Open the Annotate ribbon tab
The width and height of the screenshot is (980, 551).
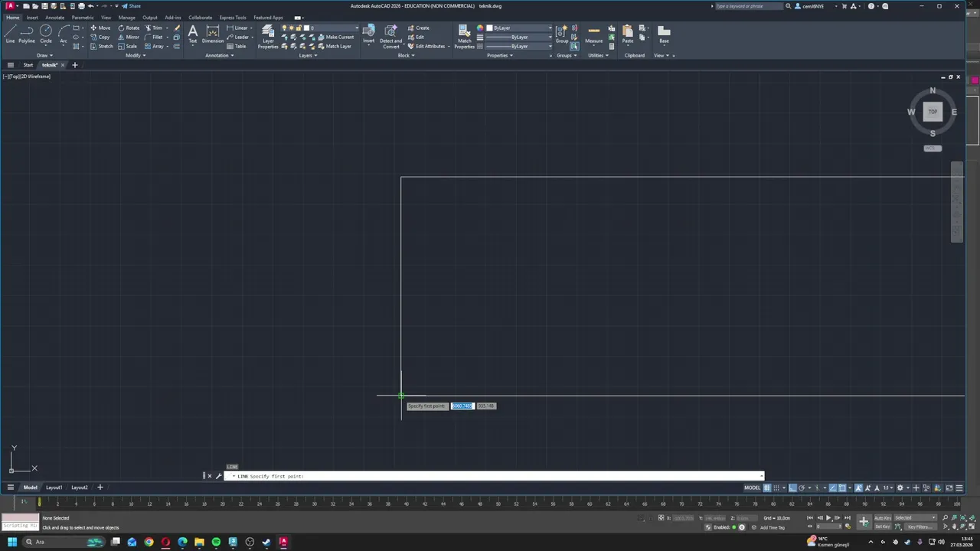tap(55, 18)
